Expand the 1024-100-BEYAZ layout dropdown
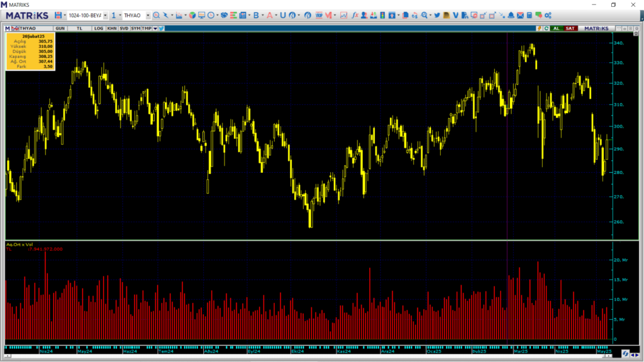The image size is (644, 362). [x=105, y=15]
